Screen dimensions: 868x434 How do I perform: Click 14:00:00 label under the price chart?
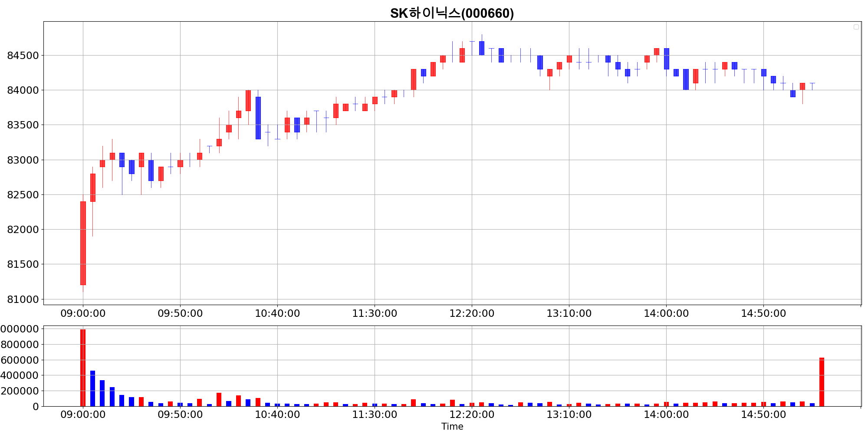point(666,313)
